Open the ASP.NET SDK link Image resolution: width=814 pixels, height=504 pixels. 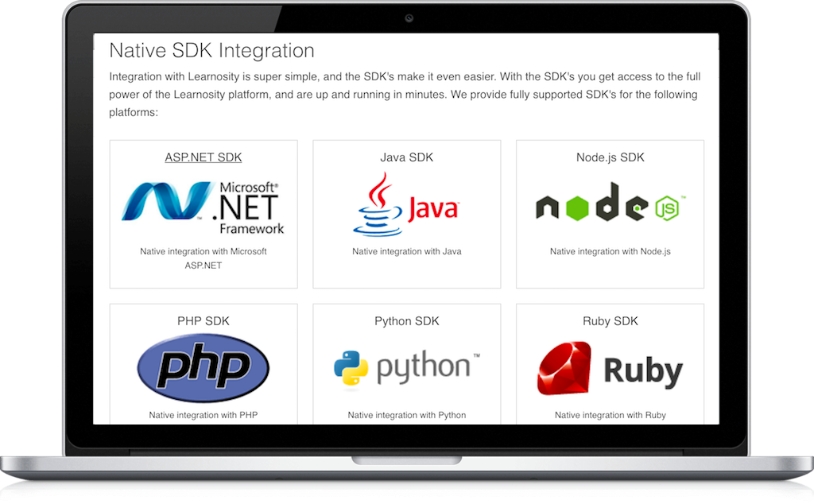pos(203,157)
